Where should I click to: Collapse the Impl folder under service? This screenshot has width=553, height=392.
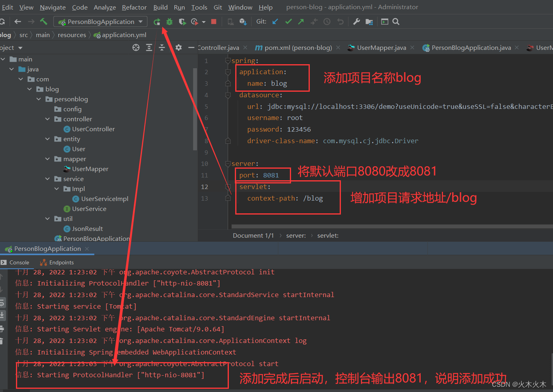click(56, 189)
